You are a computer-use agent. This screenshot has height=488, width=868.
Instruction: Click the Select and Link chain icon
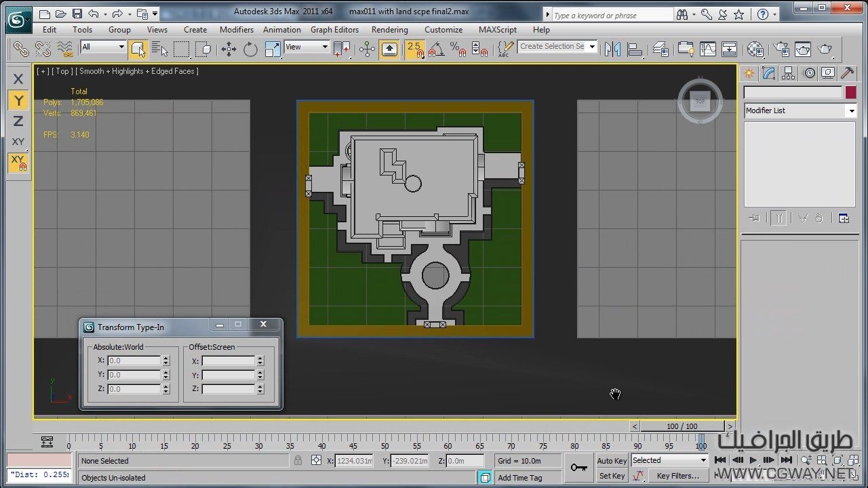point(21,49)
